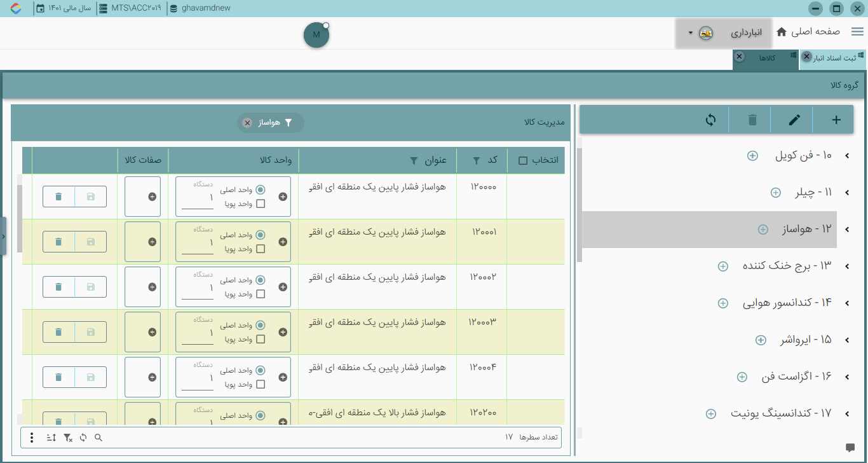Check واحد پویا for row ۱۲۰۰۰۲
The image size is (868, 463).
(x=261, y=294)
